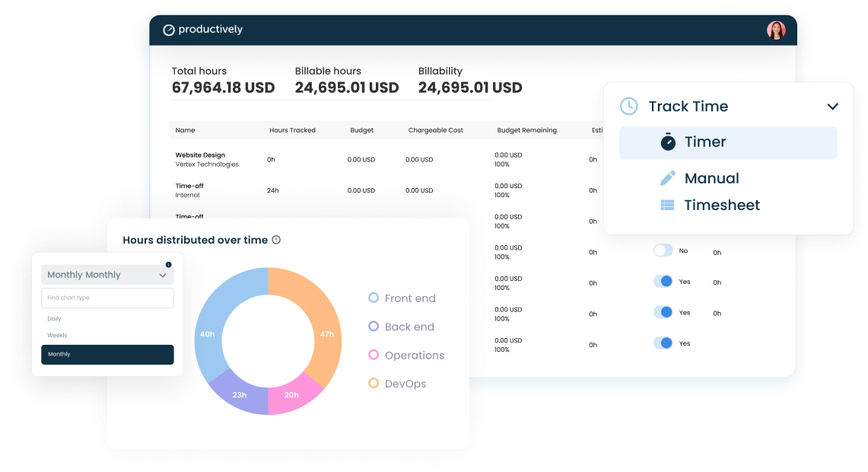868x472 pixels.
Task: Disable the first toggle labeled Yes
Action: [x=663, y=282]
